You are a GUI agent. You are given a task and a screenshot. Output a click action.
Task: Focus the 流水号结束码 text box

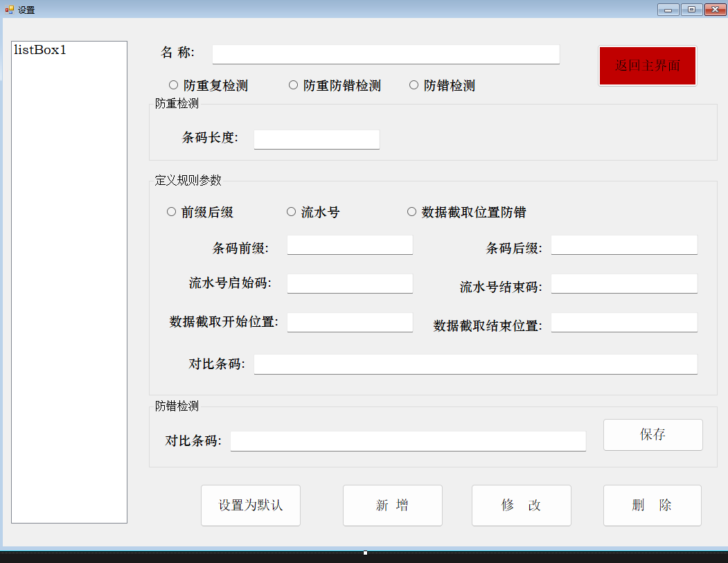point(623,283)
